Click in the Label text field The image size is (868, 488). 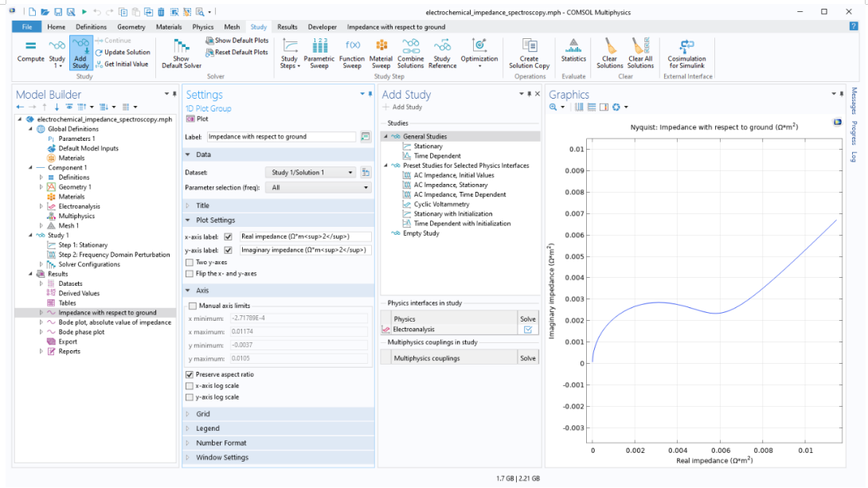click(x=281, y=137)
